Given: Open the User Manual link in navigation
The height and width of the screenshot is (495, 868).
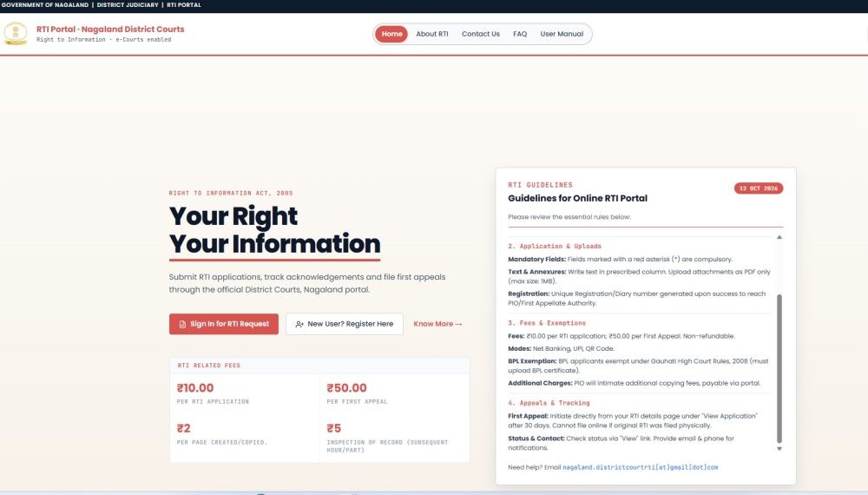Looking at the screenshot, I should coord(562,34).
